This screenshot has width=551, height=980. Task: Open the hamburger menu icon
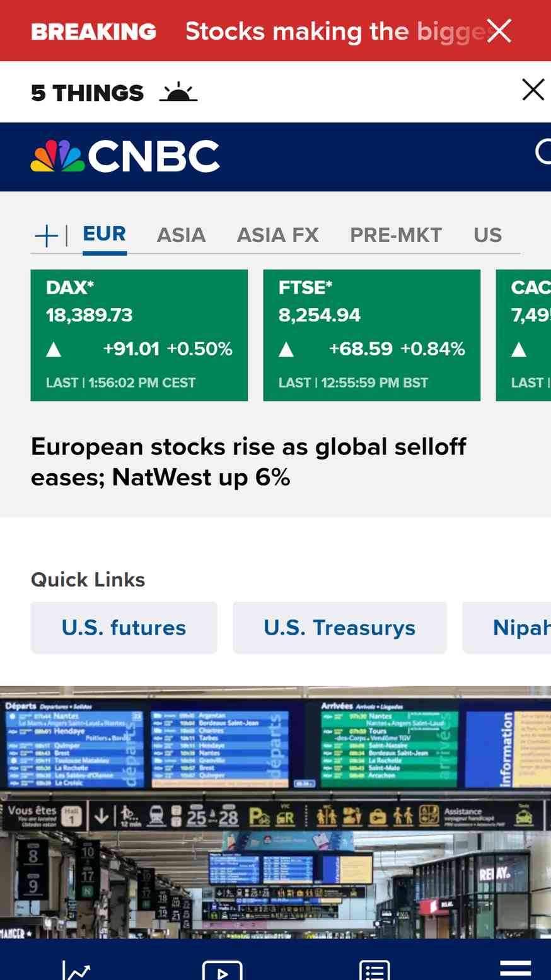point(516,968)
